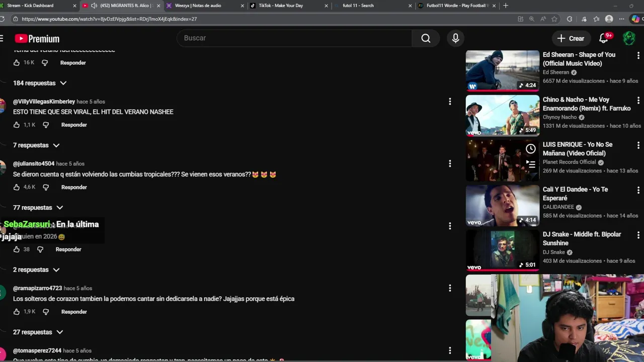Viewport: 644px width, 362px height.
Task: Dislike the comment by @VillyVillegasKimberley
Action: tap(46, 125)
